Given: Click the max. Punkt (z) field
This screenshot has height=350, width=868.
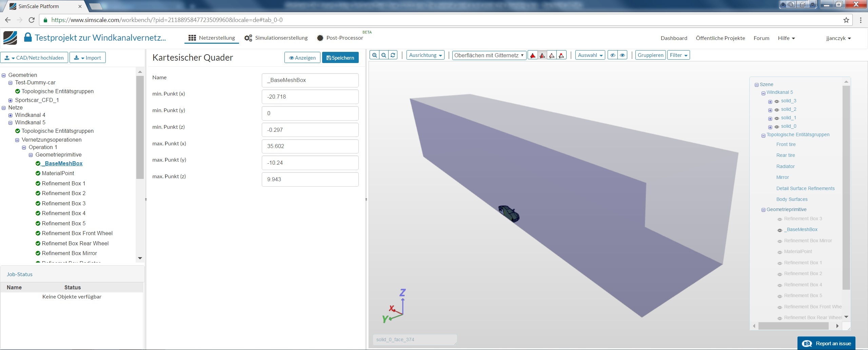Looking at the screenshot, I should tap(310, 180).
